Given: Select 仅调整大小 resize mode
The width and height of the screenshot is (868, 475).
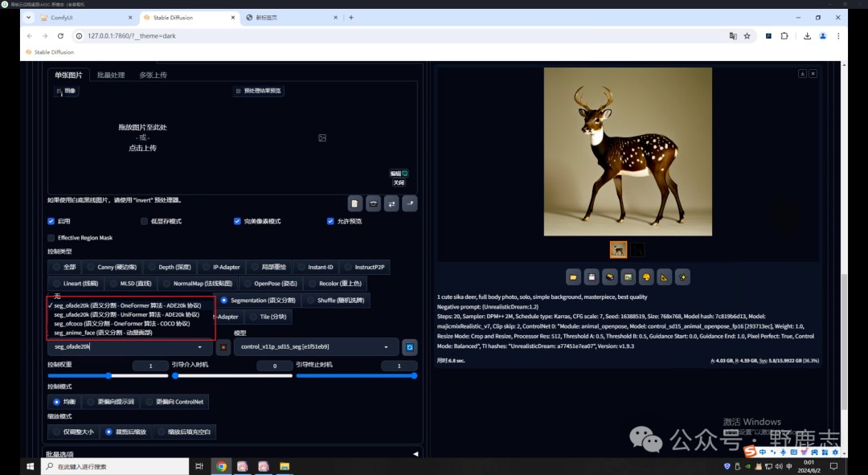Looking at the screenshot, I should pos(74,432).
